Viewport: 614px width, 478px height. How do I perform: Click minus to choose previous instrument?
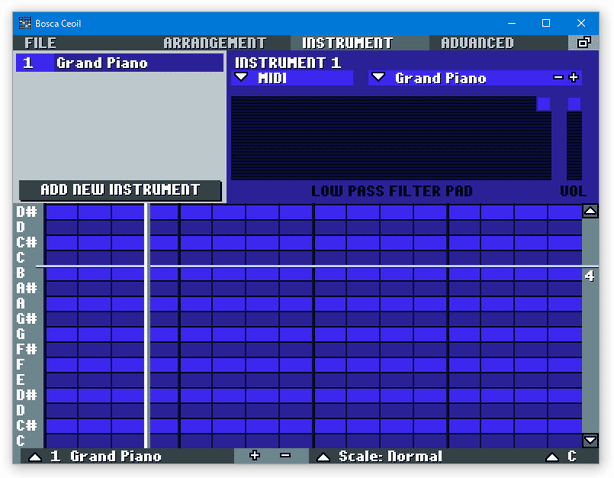tap(558, 78)
